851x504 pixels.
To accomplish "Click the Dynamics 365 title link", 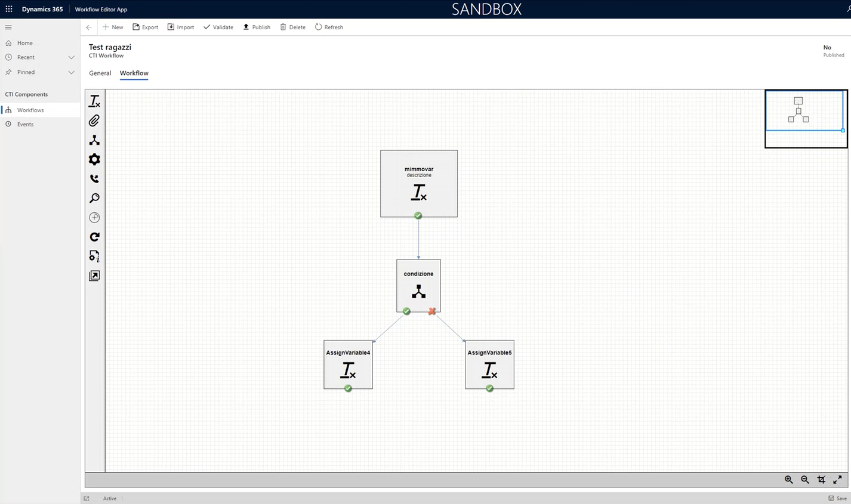I will click(x=42, y=9).
